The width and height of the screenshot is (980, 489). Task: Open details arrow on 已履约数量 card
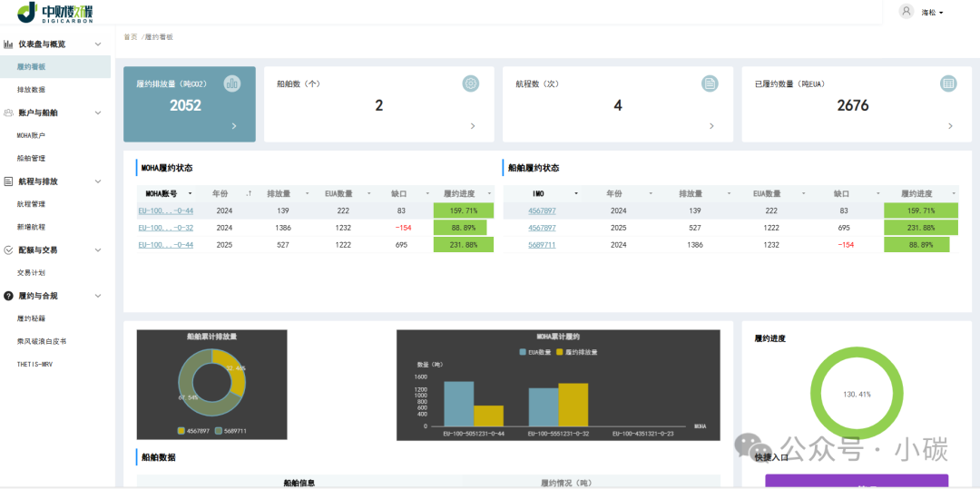(950, 125)
